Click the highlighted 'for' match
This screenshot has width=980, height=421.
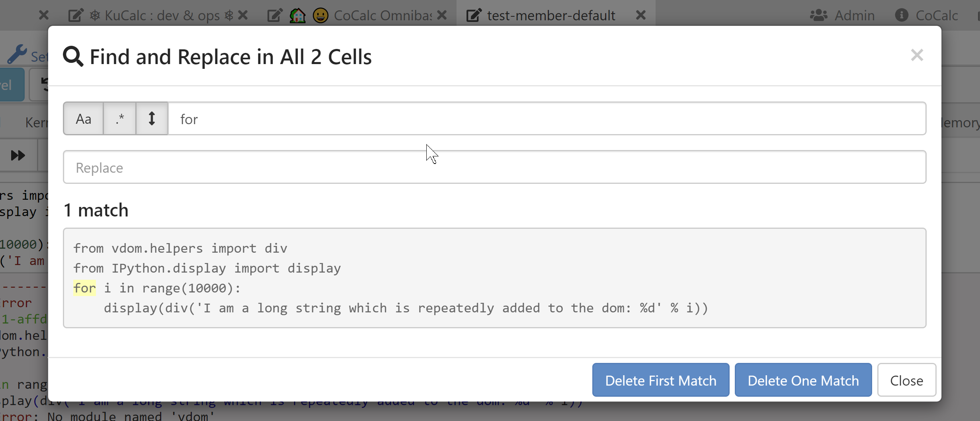pos(85,288)
